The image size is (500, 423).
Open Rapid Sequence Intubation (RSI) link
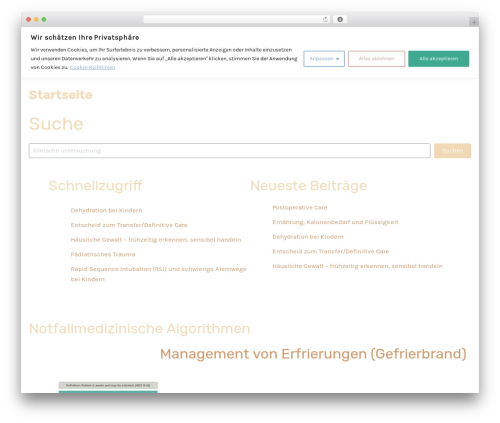tap(158, 274)
